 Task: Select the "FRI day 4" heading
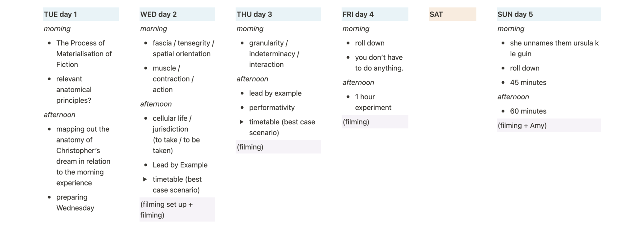point(358,14)
